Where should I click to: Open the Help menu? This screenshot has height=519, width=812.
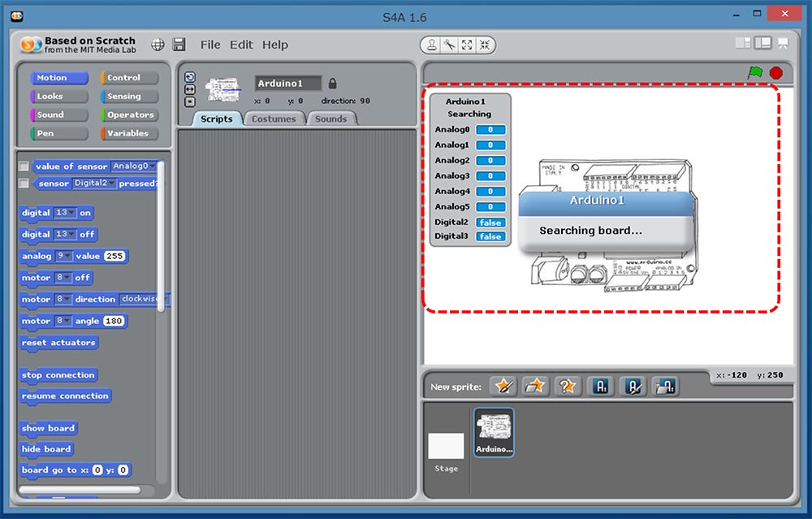275,45
